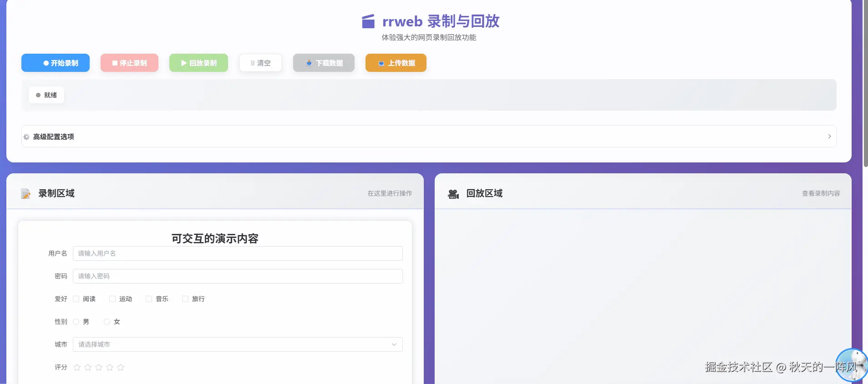Click the page vertical scrollbar
868x384 pixels.
pyautogui.click(x=865, y=83)
